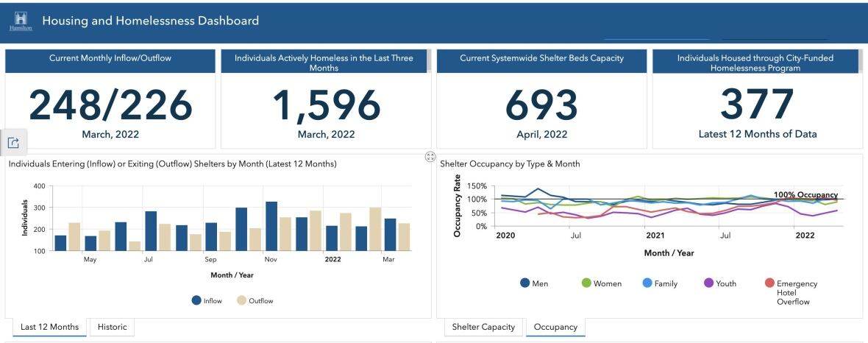Open the share icon on left edge

[14, 142]
